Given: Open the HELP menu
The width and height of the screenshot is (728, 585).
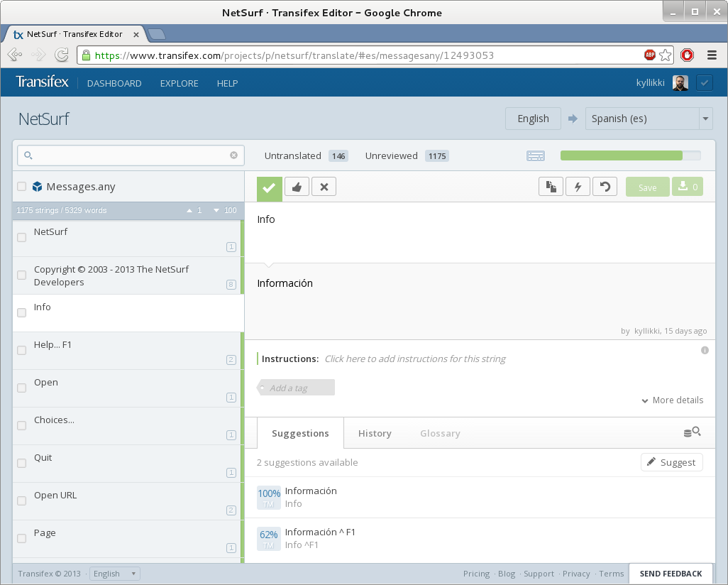Looking at the screenshot, I should [228, 84].
